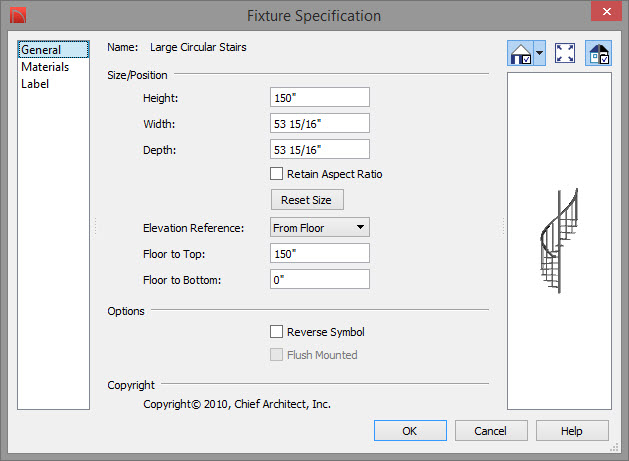
Task: Click the Cancel button
Action: (491, 431)
